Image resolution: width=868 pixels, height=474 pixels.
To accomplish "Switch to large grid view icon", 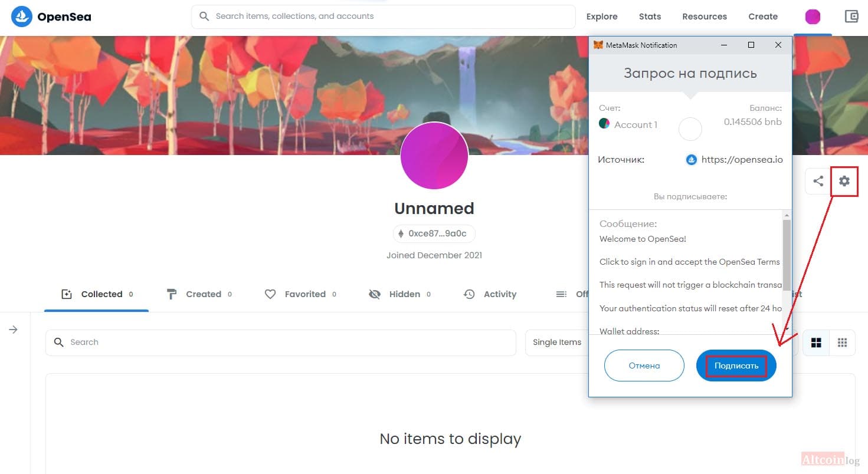I will click(816, 343).
